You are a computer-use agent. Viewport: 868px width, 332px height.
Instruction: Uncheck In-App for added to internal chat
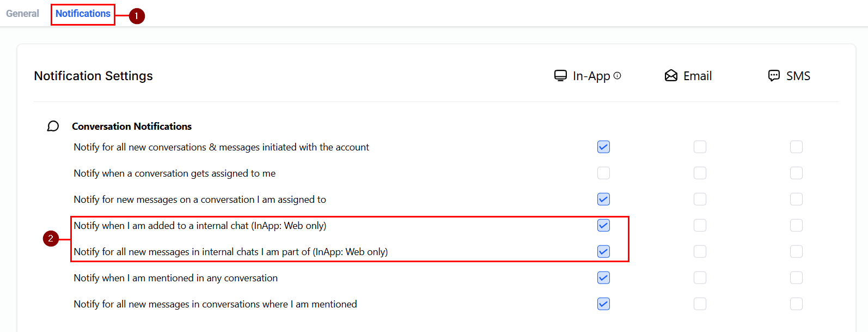click(603, 226)
